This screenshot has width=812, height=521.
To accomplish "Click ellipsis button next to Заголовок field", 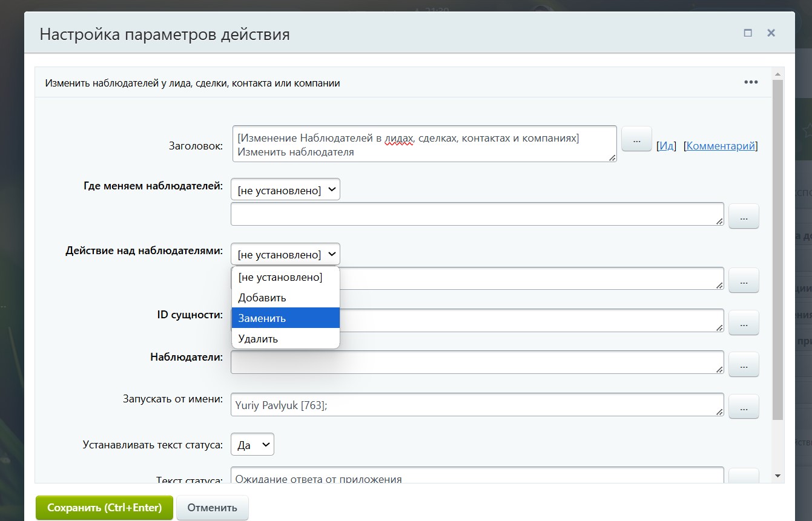I will 636,139.
